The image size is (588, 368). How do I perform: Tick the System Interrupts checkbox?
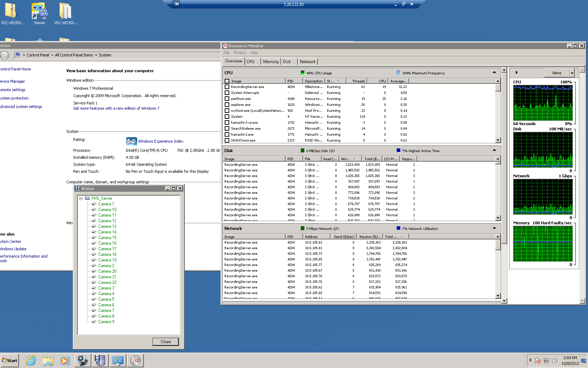click(x=227, y=93)
